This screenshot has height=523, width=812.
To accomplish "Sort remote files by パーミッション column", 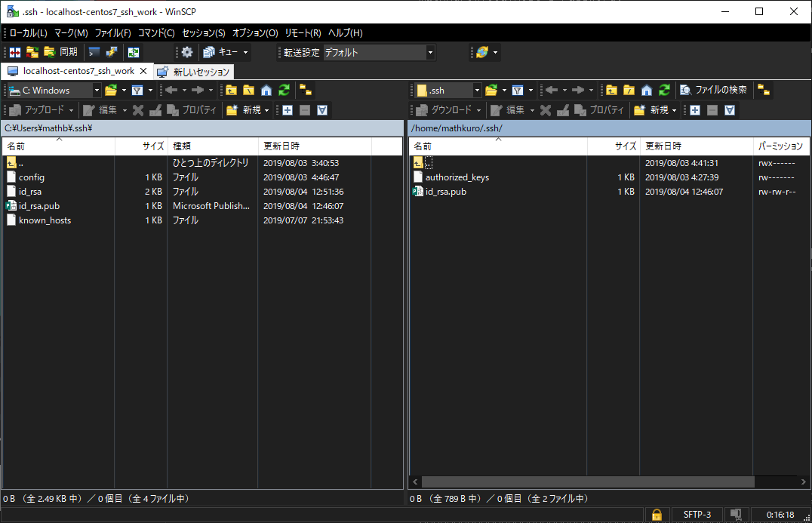I will (780, 146).
